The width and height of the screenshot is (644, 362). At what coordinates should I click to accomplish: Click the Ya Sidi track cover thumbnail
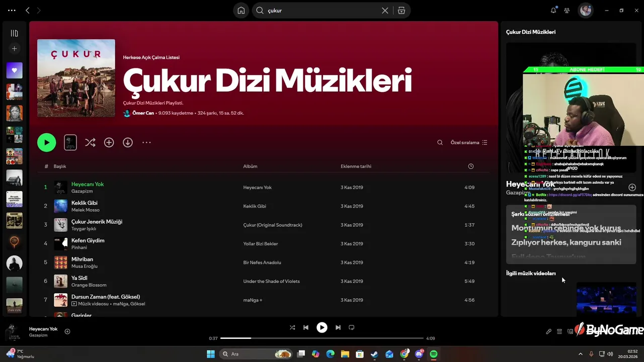click(x=60, y=281)
